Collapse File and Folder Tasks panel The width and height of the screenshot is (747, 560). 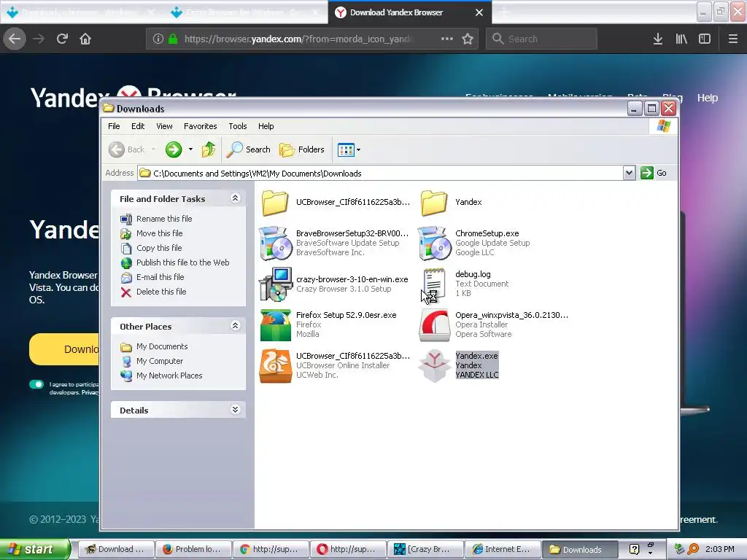[235, 198]
